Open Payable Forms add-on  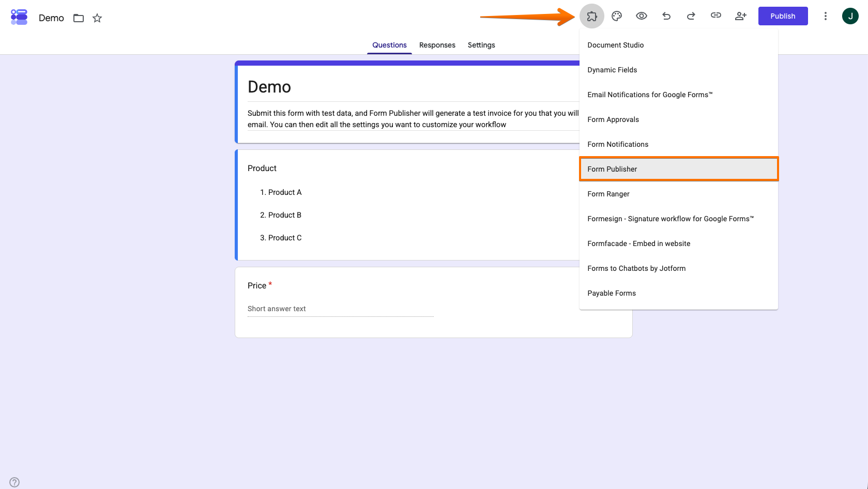[679, 293]
